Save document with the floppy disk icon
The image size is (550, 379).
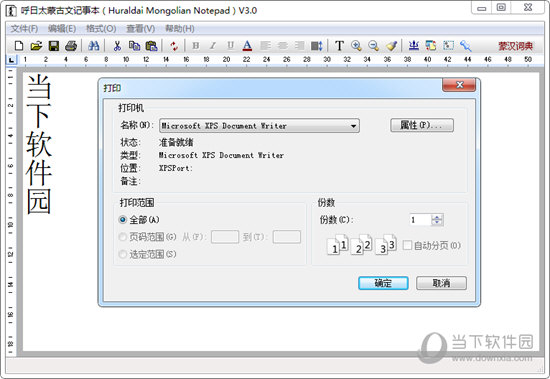pyautogui.click(x=54, y=46)
